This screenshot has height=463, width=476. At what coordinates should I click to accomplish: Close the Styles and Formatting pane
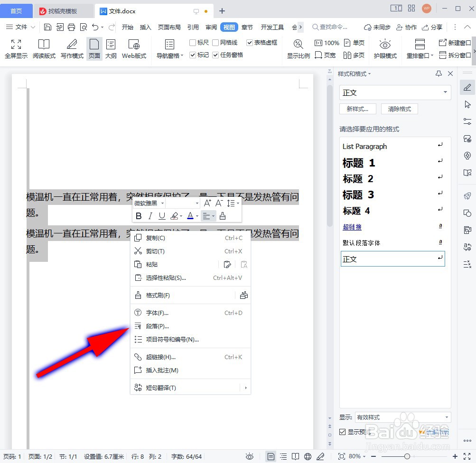450,74
